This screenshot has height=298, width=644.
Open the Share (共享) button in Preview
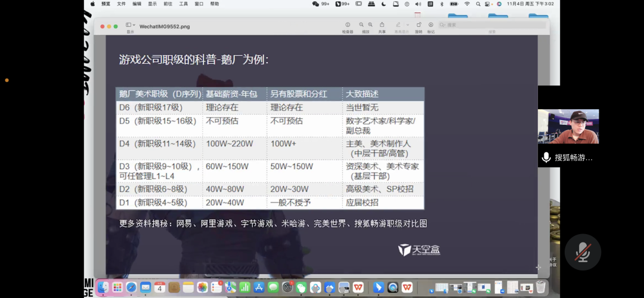tap(382, 24)
